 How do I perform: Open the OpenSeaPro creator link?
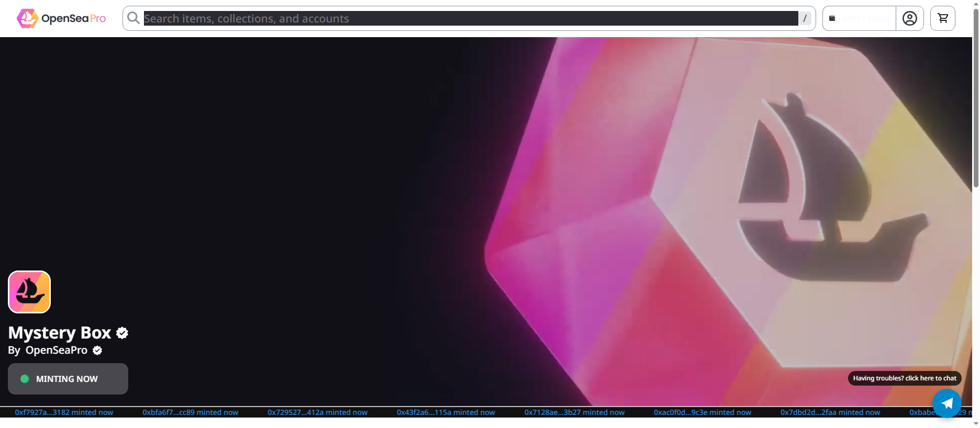(x=57, y=350)
